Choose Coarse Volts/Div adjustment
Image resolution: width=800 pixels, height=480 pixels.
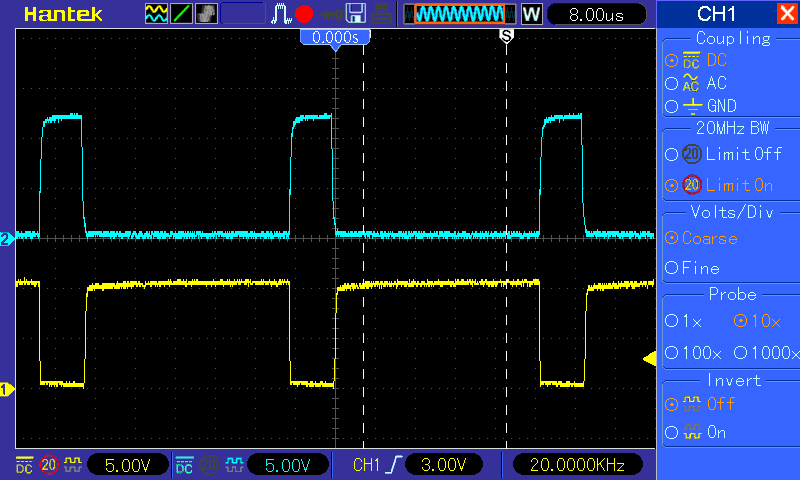click(x=702, y=238)
